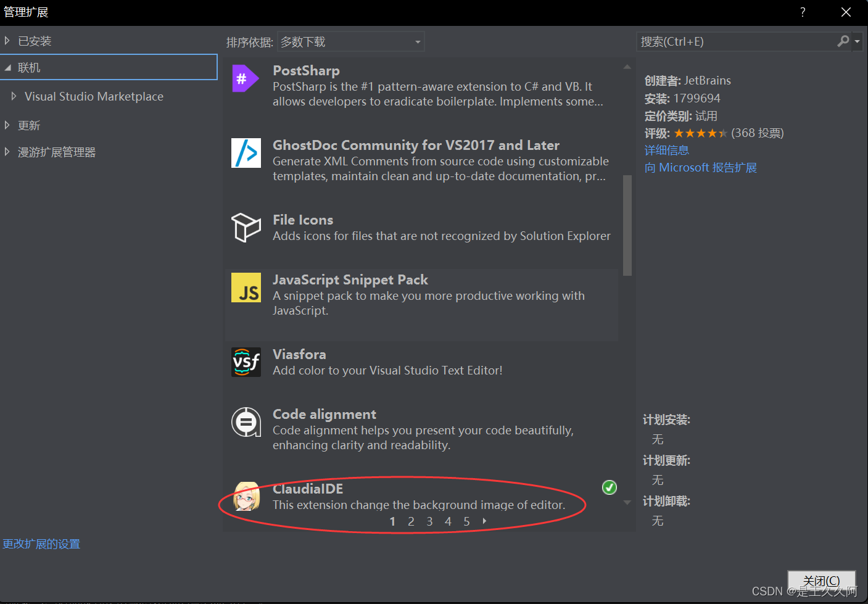
Task: Click the 计划更新 heading
Action: (x=666, y=461)
